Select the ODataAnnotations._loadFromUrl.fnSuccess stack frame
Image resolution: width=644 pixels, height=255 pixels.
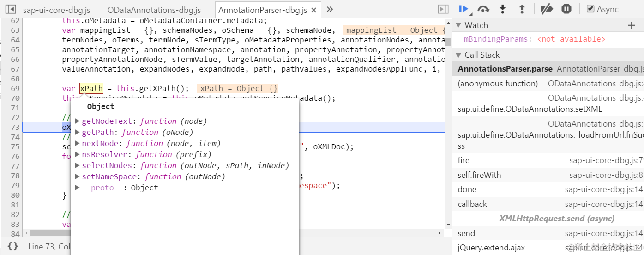click(548, 135)
